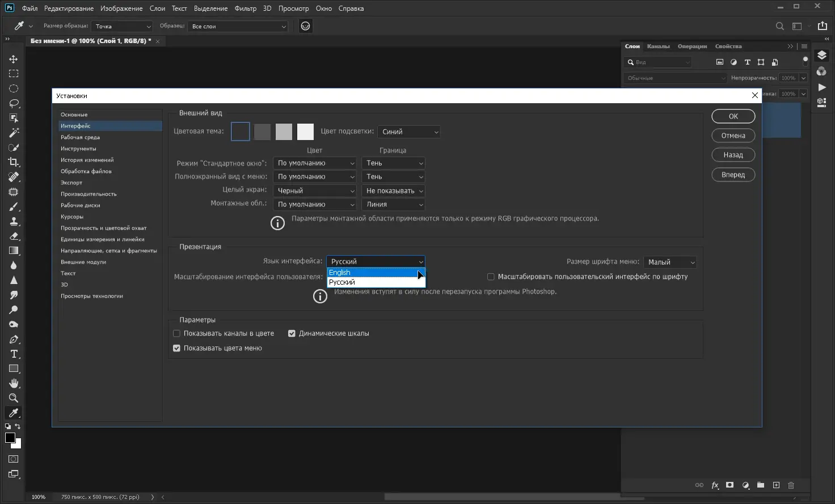
Task: Open layer styles via fx icon in Layers panel
Action: tap(715, 485)
